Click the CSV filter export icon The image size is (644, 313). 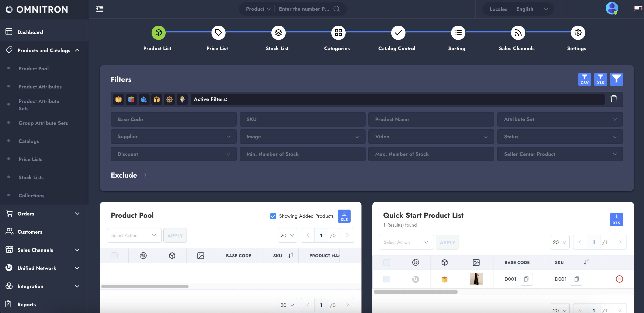coord(584,79)
